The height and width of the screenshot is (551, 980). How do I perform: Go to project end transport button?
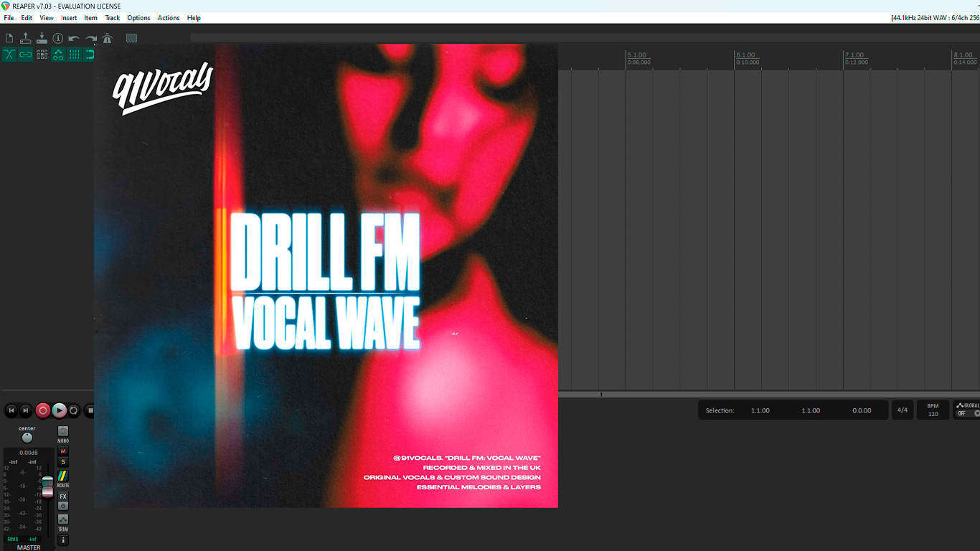point(26,410)
